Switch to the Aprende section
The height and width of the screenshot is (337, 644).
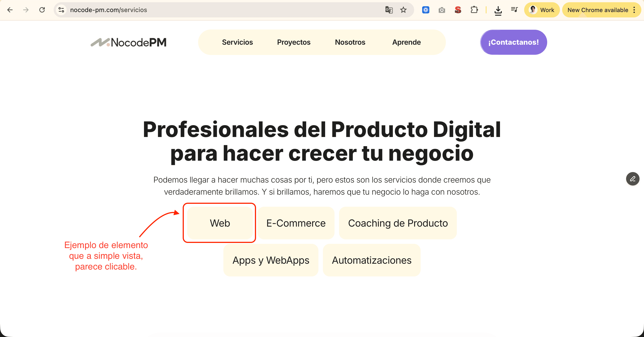(406, 42)
